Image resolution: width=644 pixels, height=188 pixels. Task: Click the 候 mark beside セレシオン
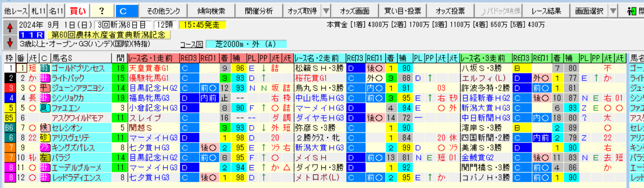(44, 127)
